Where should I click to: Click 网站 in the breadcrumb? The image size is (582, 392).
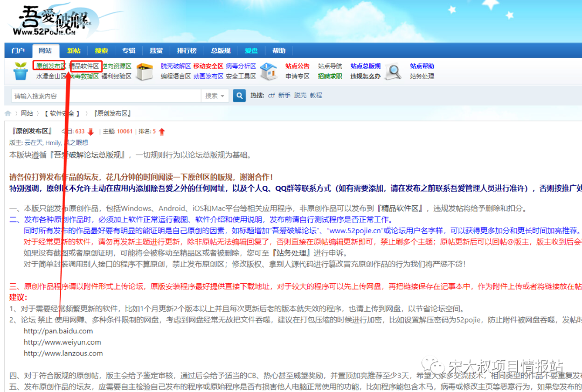click(27, 114)
